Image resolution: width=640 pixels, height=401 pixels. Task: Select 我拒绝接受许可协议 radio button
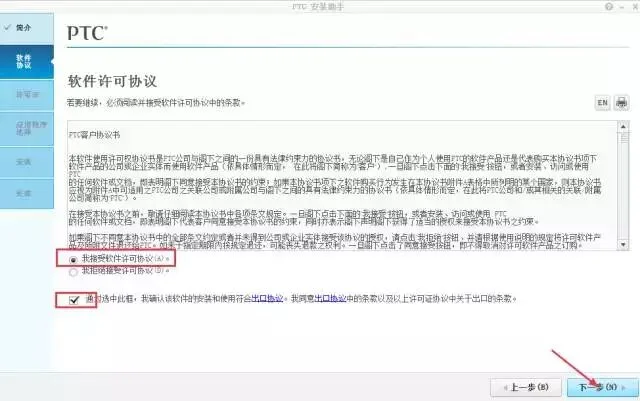coord(73,272)
